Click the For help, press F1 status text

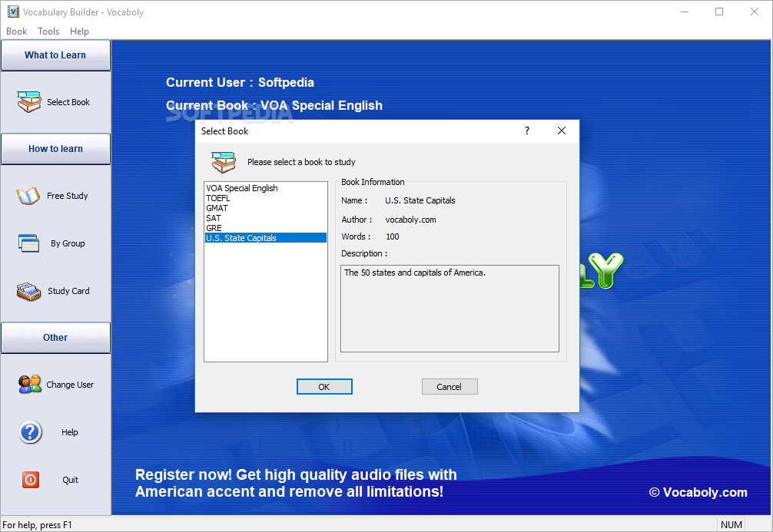38,525
